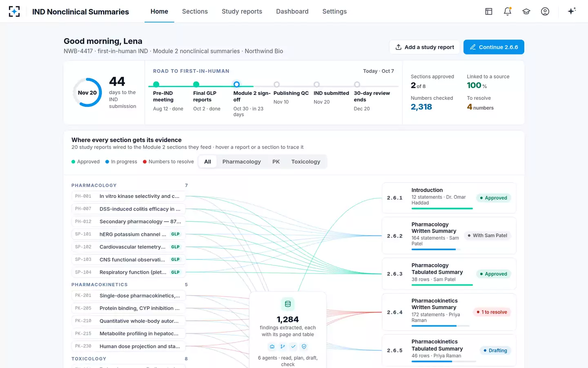Open the graduation cap learning icon

pos(526,11)
